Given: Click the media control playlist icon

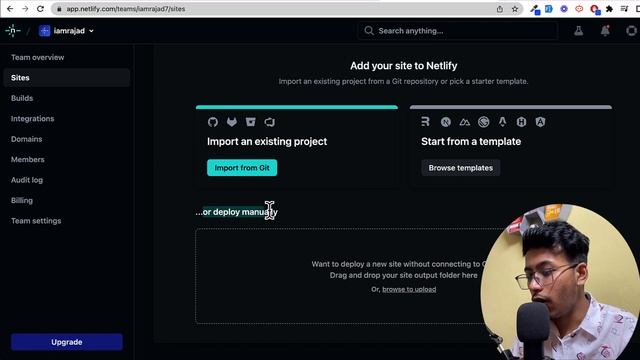Looking at the screenshot, I should pyautogui.click(x=624, y=9).
